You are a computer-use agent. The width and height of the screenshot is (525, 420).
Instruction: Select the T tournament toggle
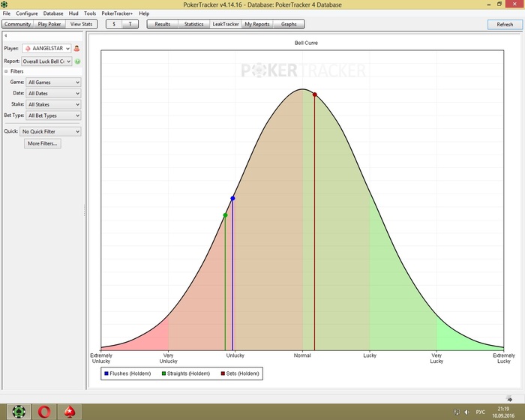(x=130, y=24)
